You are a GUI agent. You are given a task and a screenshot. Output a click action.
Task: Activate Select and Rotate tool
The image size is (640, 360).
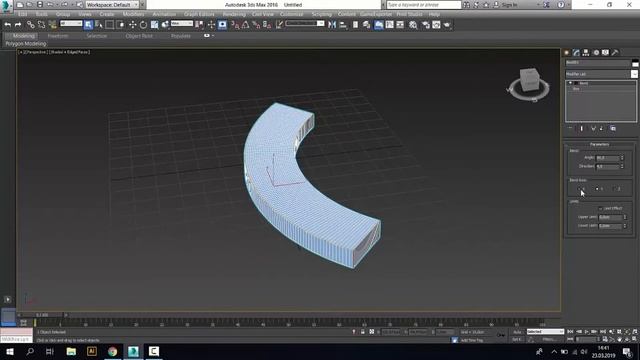coord(143,25)
